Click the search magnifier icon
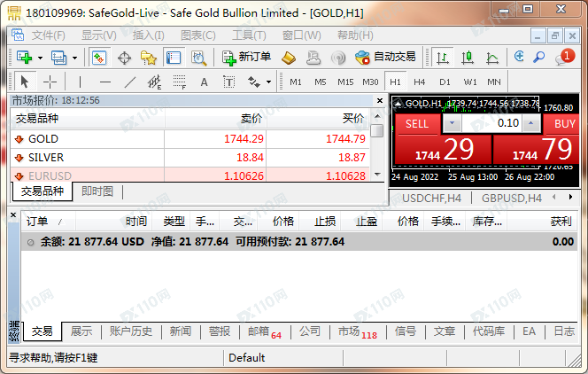Image resolution: width=588 pixels, height=374 pixels. pos(539,58)
